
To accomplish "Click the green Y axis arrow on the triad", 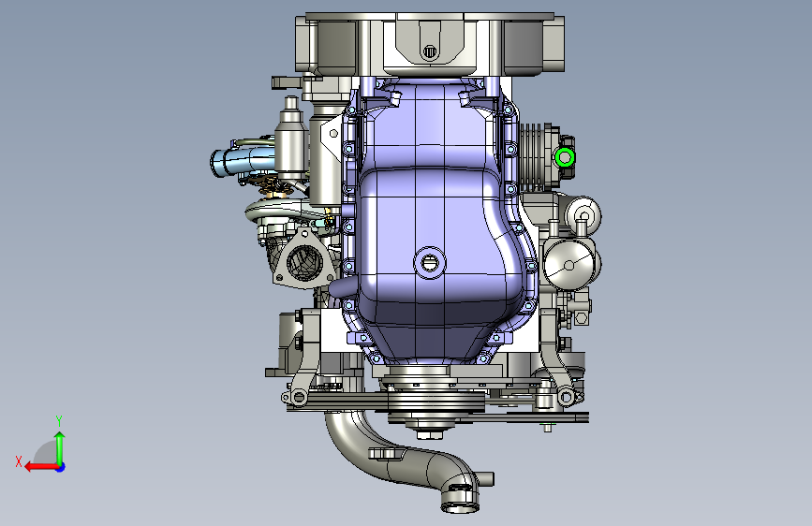I will [60, 447].
